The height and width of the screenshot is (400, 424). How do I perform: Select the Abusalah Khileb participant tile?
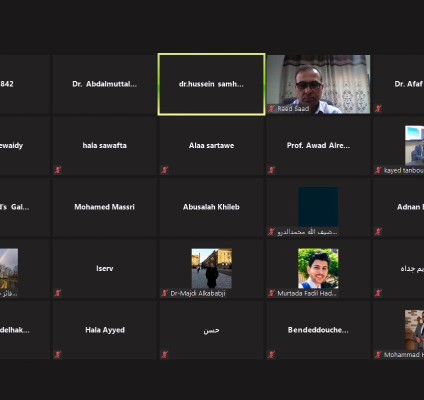tap(211, 207)
